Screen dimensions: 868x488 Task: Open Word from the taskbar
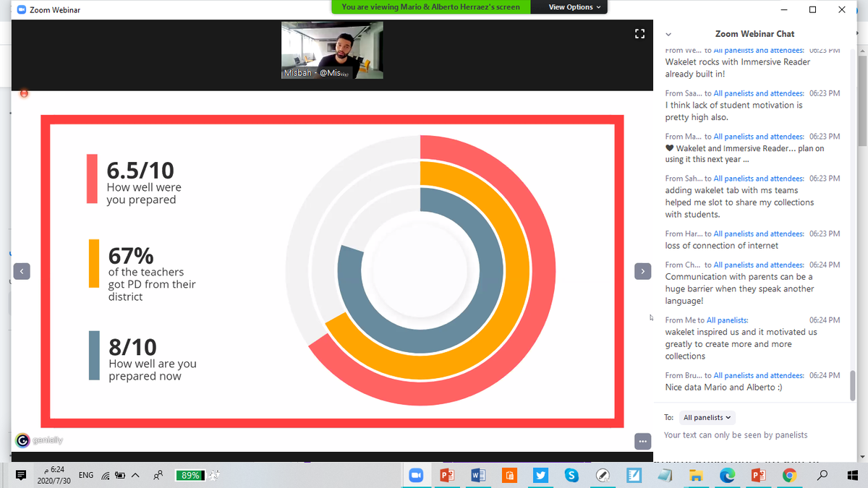(x=478, y=475)
